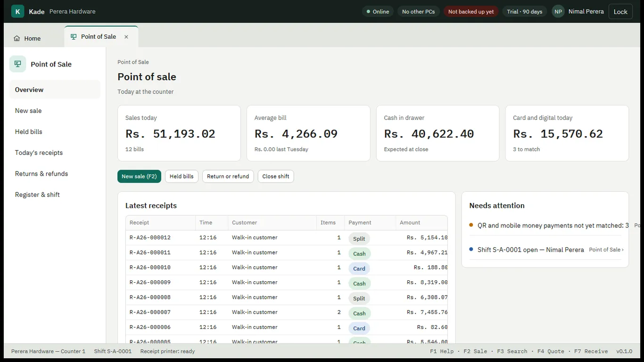The width and height of the screenshot is (644, 362).
Task: Click the Online status pill
Action: 378,11
